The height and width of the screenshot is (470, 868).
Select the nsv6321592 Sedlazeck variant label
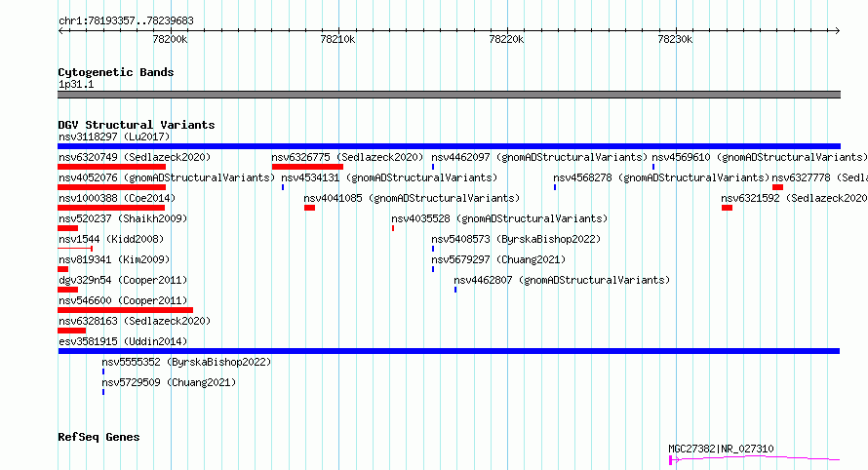tap(794, 198)
